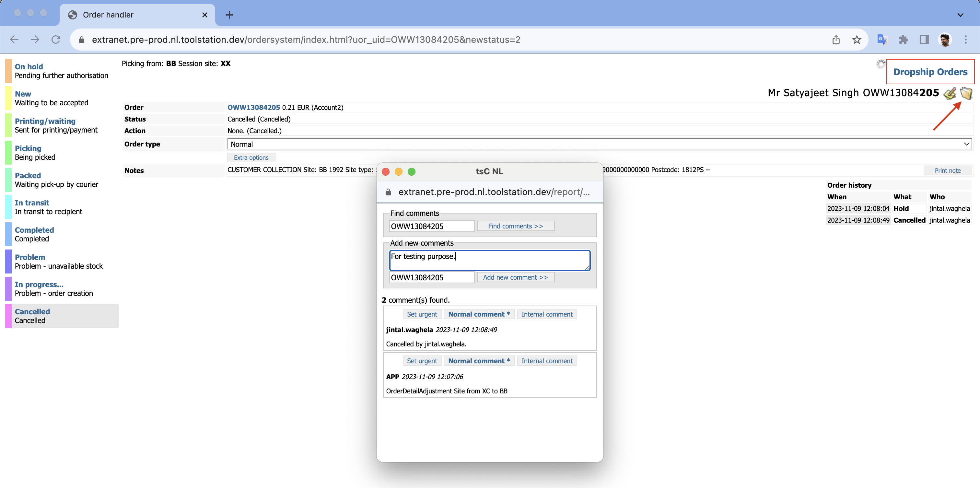The height and width of the screenshot is (488, 980).
Task: Open the Order type dropdown
Action: [x=599, y=144]
